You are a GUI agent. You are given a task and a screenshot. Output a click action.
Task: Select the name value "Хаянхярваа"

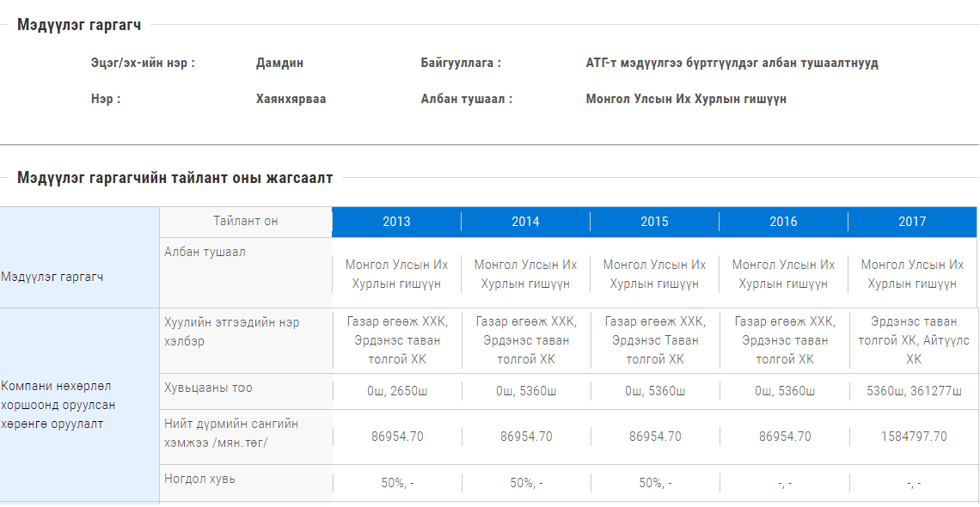pyautogui.click(x=291, y=99)
